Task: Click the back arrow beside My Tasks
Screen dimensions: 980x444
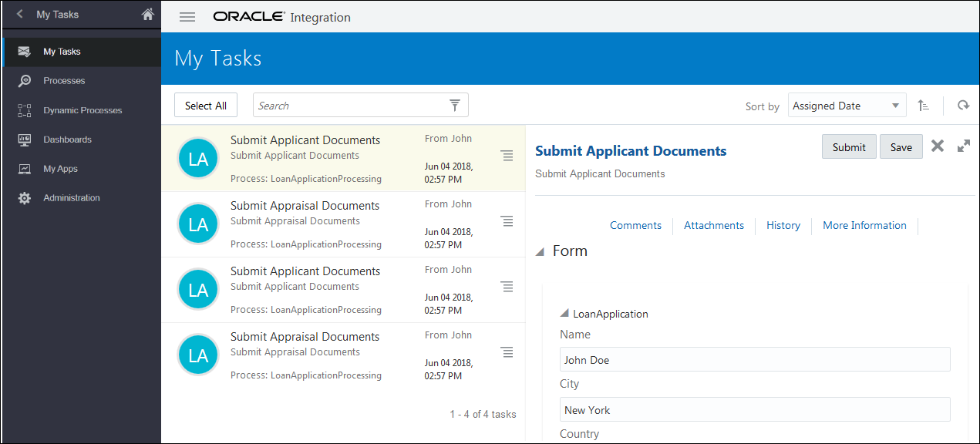Action: [x=20, y=15]
